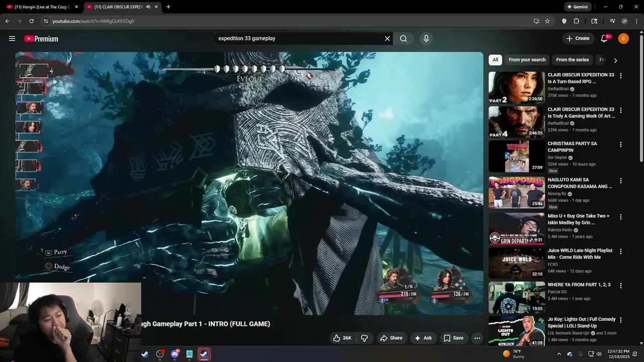The width and height of the screenshot is (644, 362).
Task: Open Discord from the taskbar
Action: (175, 354)
